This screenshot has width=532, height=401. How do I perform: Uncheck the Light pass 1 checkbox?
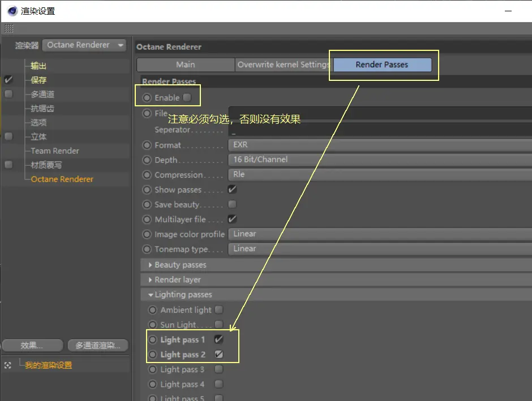219,339
